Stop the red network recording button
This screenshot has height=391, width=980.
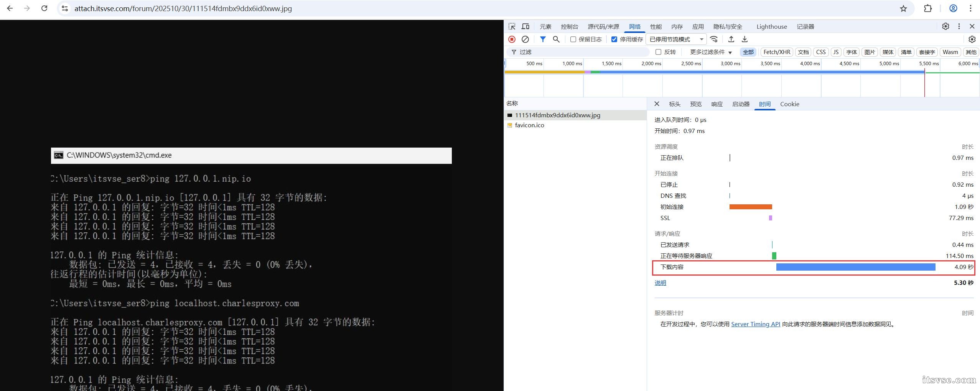[x=512, y=39]
